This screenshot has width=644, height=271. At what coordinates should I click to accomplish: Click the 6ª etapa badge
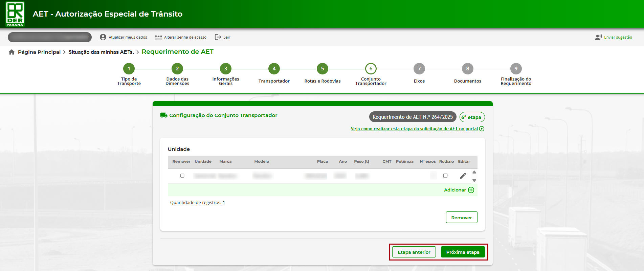(472, 117)
